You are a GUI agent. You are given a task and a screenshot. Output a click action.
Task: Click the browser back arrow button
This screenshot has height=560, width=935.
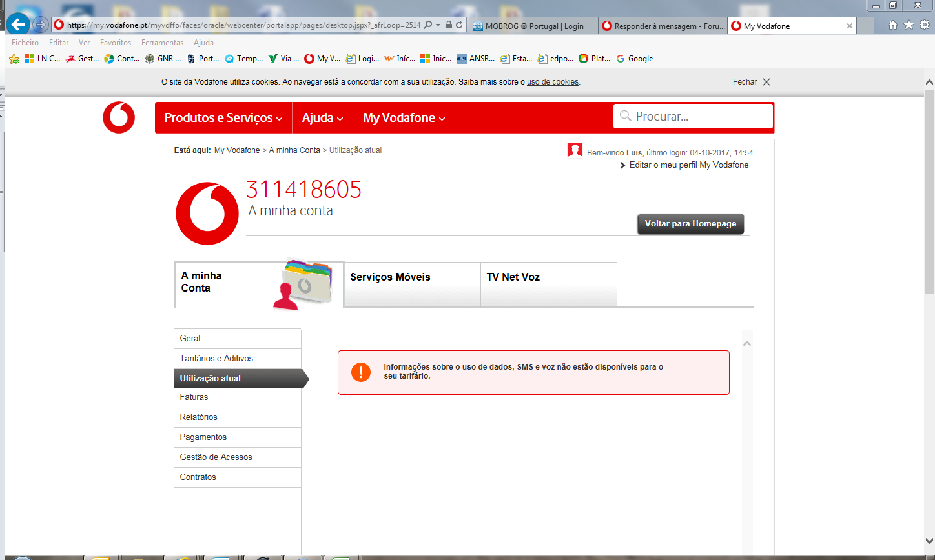point(19,25)
